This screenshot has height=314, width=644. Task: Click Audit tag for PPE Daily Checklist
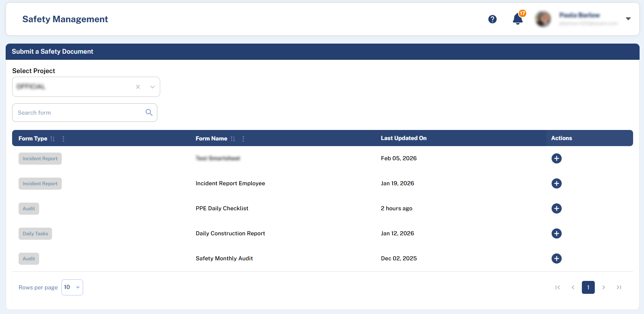click(29, 209)
